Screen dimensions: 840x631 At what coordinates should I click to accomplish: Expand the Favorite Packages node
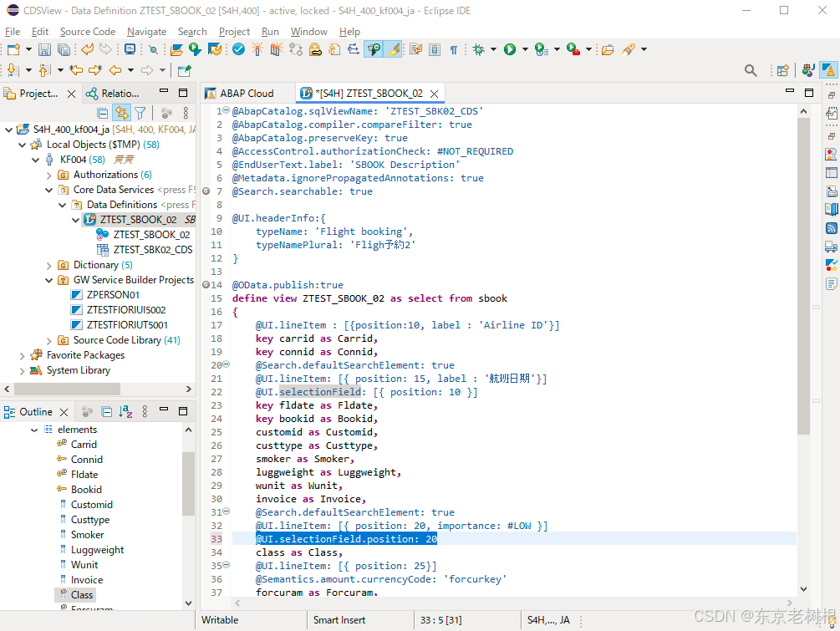coord(22,355)
